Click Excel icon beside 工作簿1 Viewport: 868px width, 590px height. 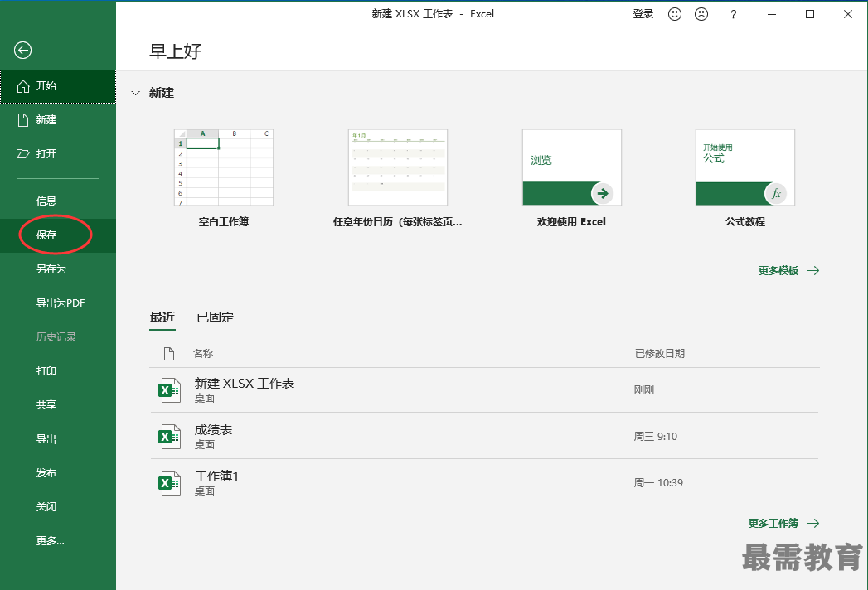169,483
